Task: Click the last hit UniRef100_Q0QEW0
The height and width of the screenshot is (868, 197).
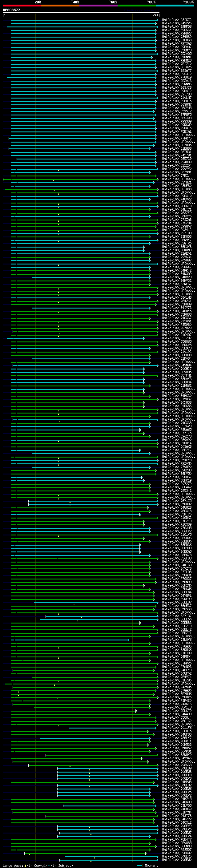Action: [177, 860]
